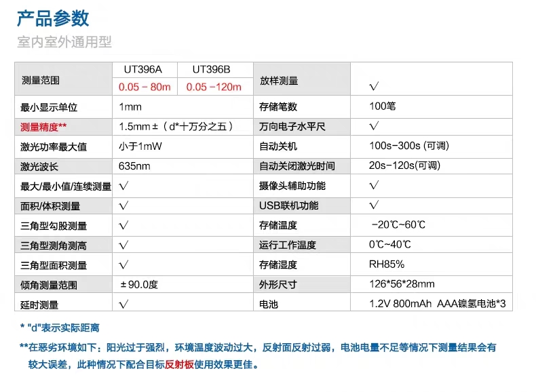Click the red 反射板 text in footnote

(x=180, y=365)
